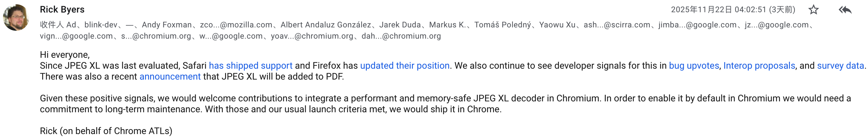Select recipient ash...@scirra.com
The image size is (868, 140).
pos(617,25)
